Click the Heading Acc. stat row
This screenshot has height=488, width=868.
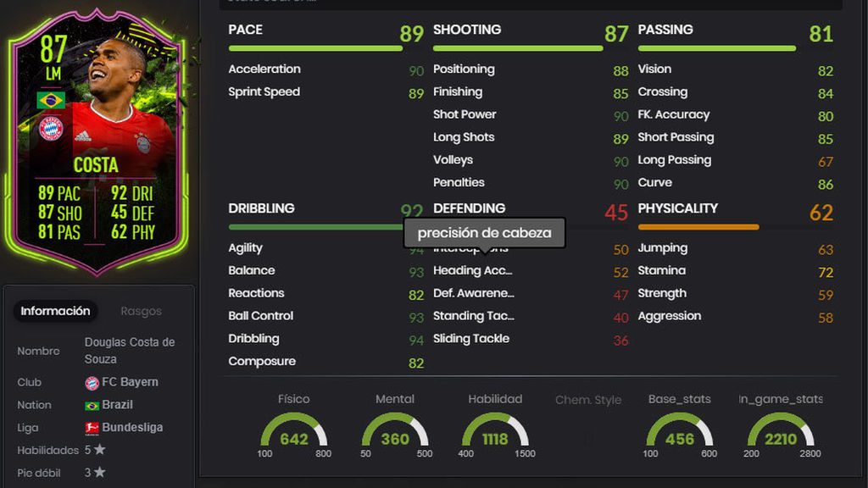531,271
